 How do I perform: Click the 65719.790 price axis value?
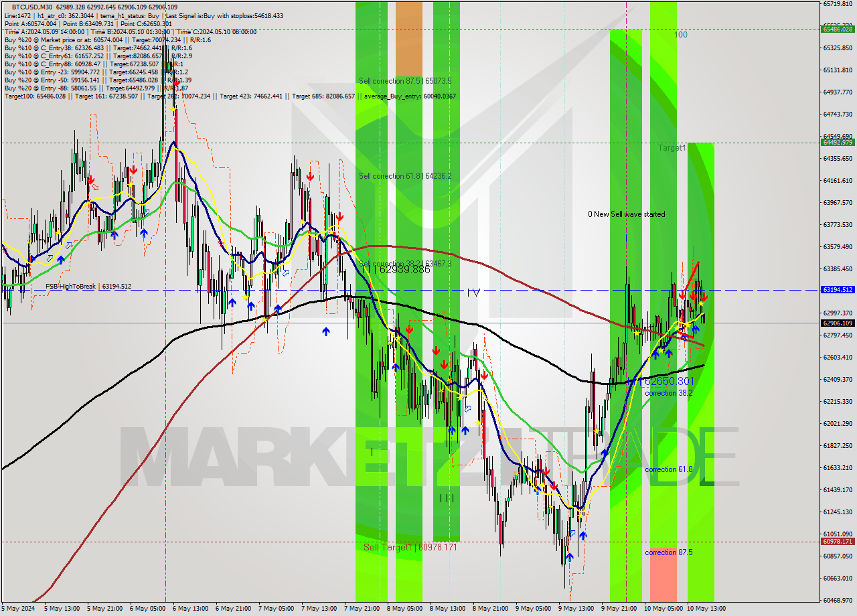837,4
